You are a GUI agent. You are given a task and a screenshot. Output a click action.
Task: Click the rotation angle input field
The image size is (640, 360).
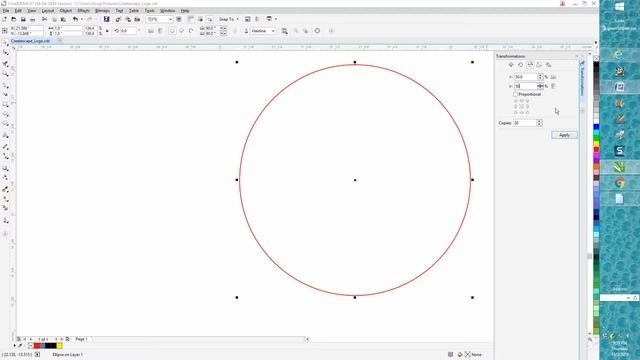click(x=128, y=31)
